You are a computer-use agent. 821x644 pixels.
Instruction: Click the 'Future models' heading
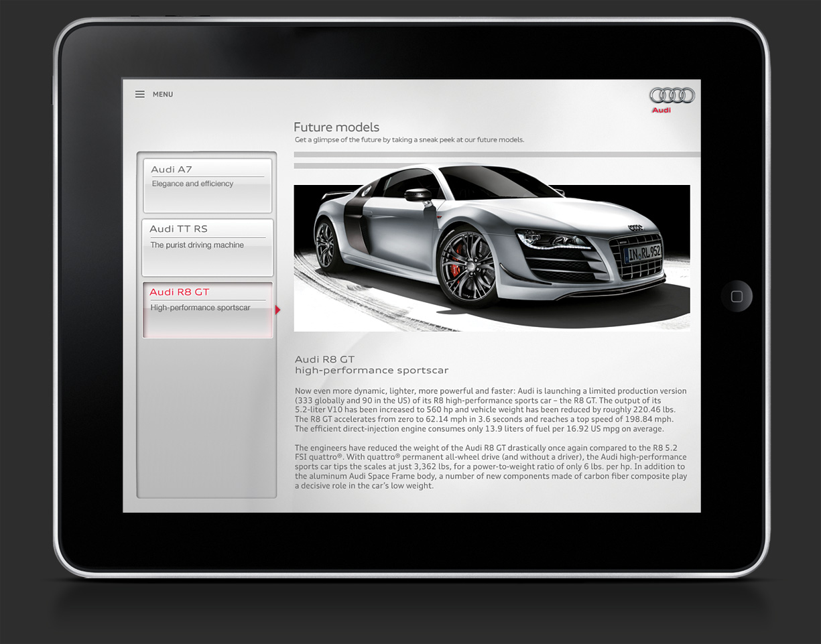pyautogui.click(x=336, y=127)
